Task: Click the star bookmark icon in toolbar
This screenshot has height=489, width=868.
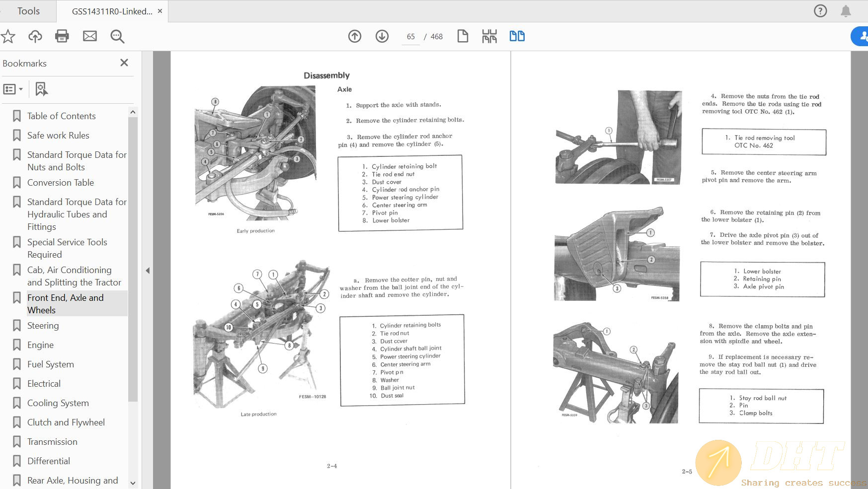Action: 8,36
